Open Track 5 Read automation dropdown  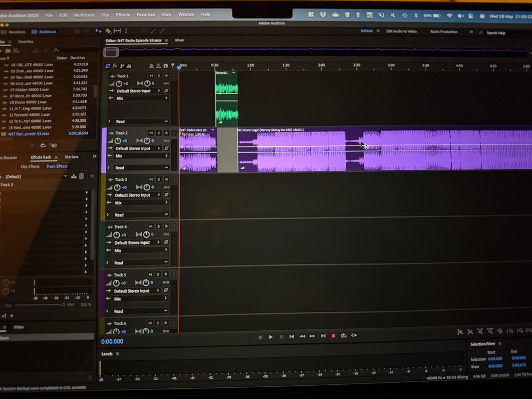coord(140,311)
